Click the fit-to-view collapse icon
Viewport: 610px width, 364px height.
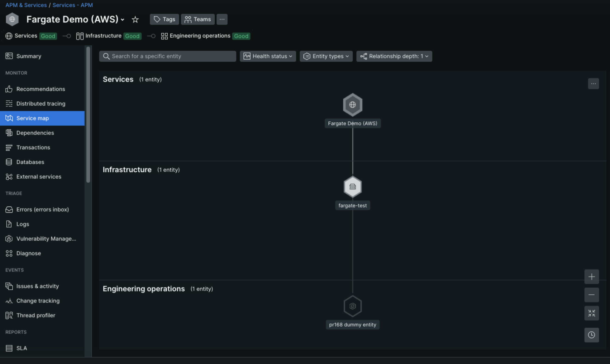pos(591,313)
